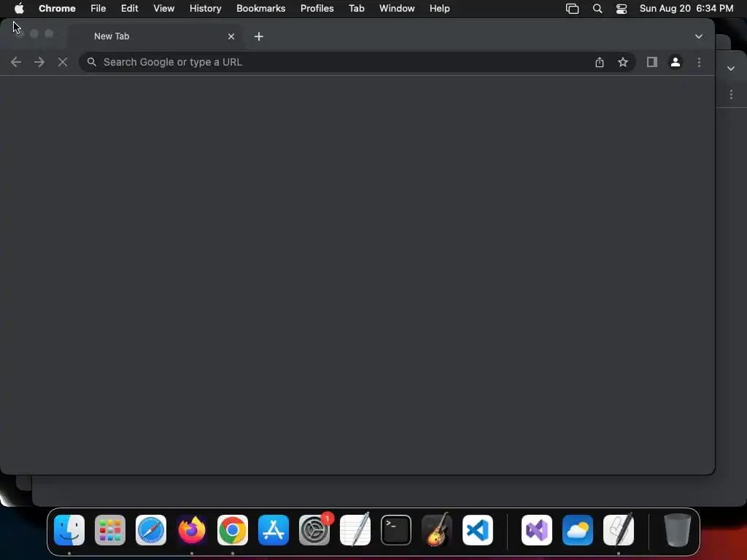Image resolution: width=747 pixels, height=560 pixels.
Task: Open the Bookmarks menu
Action: [x=260, y=8]
